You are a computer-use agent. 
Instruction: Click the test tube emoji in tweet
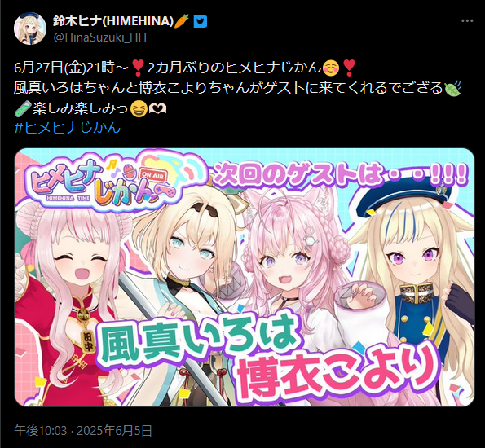[x=23, y=108]
